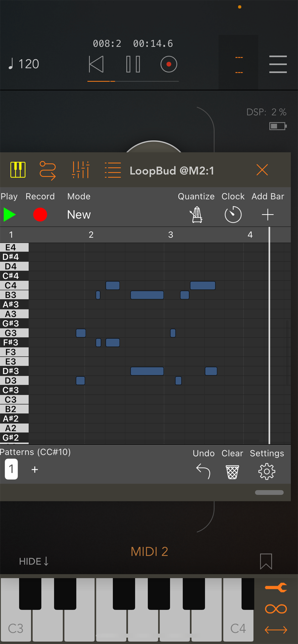Pause playback in the top transport
This screenshot has height=644, width=298.
pos(133,64)
